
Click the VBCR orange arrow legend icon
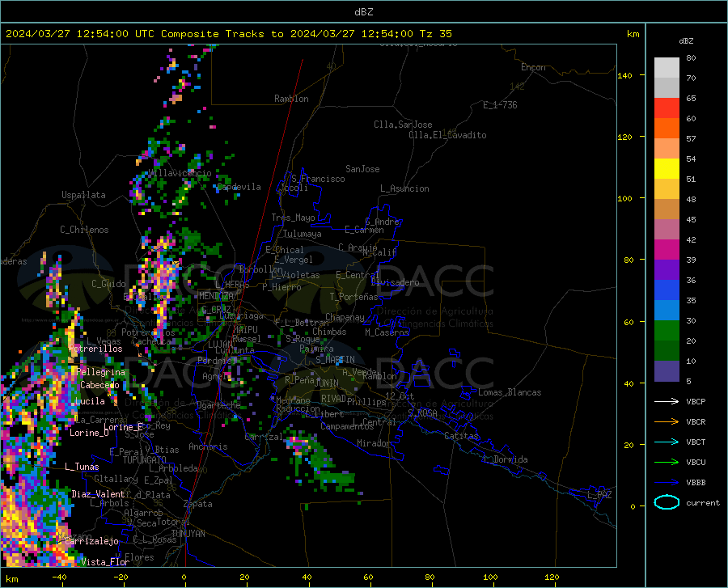[667, 422]
